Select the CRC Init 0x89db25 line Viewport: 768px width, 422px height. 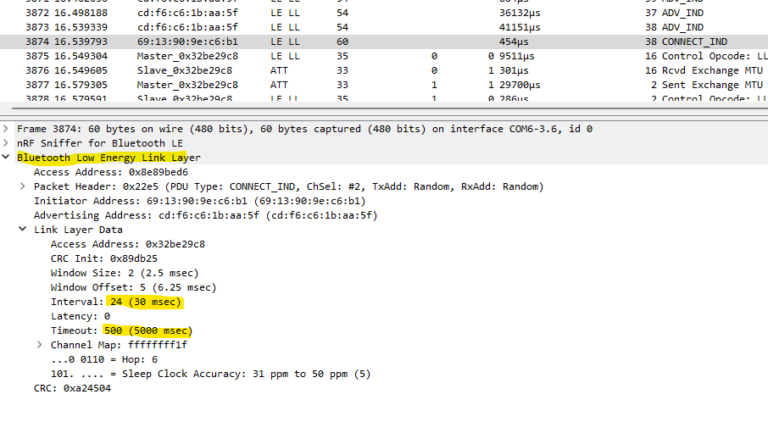[x=101, y=258]
